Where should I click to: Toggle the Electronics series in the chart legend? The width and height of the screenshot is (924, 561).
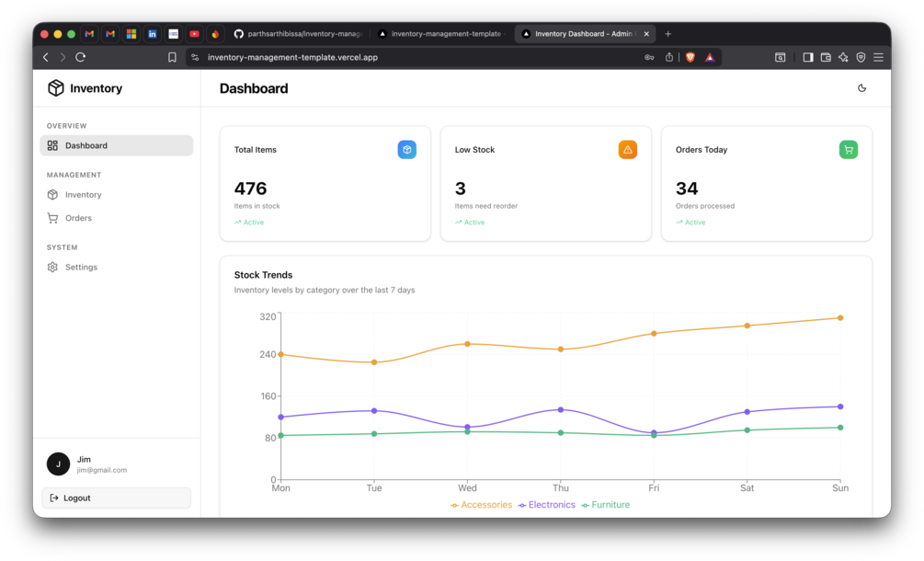pos(547,505)
